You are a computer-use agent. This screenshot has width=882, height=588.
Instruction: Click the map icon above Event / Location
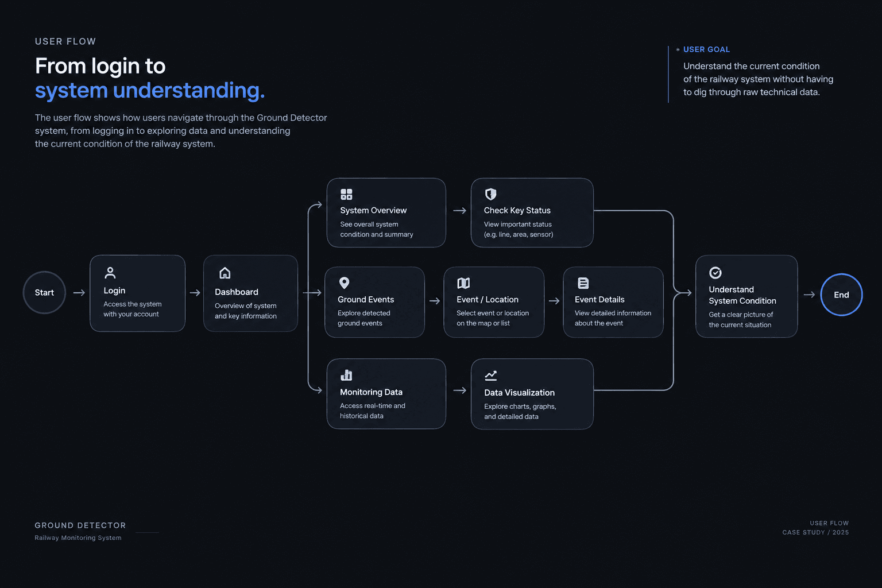[x=463, y=283]
